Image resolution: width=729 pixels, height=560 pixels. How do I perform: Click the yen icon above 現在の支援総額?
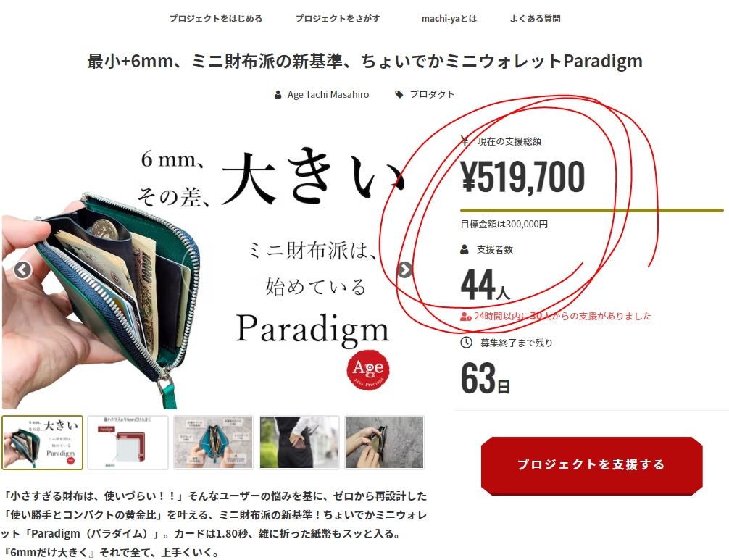(x=464, y=141)
